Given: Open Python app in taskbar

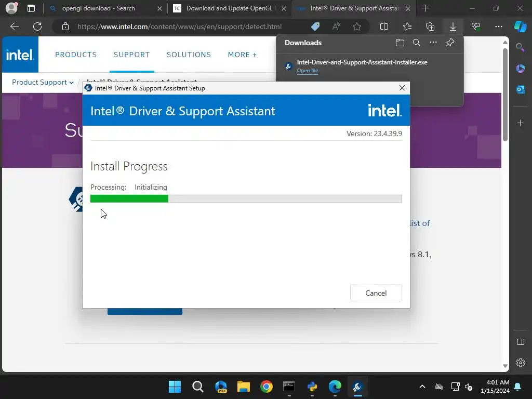Looking at the screenshot, I should [312, 387].
